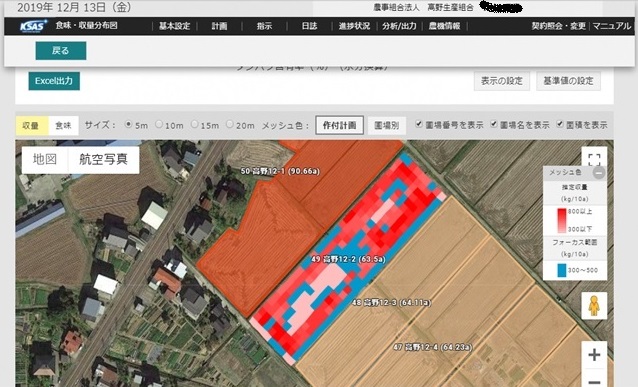Viewport: 638px width, 387px height.
Task: Zoom in the map with plus button
Action: [x=594, y=355]
